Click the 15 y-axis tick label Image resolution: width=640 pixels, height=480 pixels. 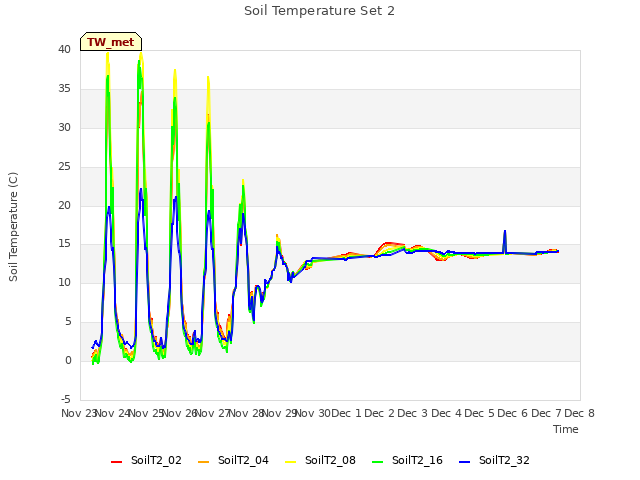pyautogui.click(x=64, y=244)
